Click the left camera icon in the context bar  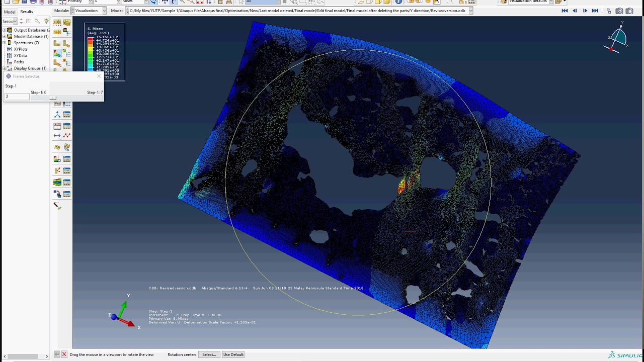tap(619, 11)
